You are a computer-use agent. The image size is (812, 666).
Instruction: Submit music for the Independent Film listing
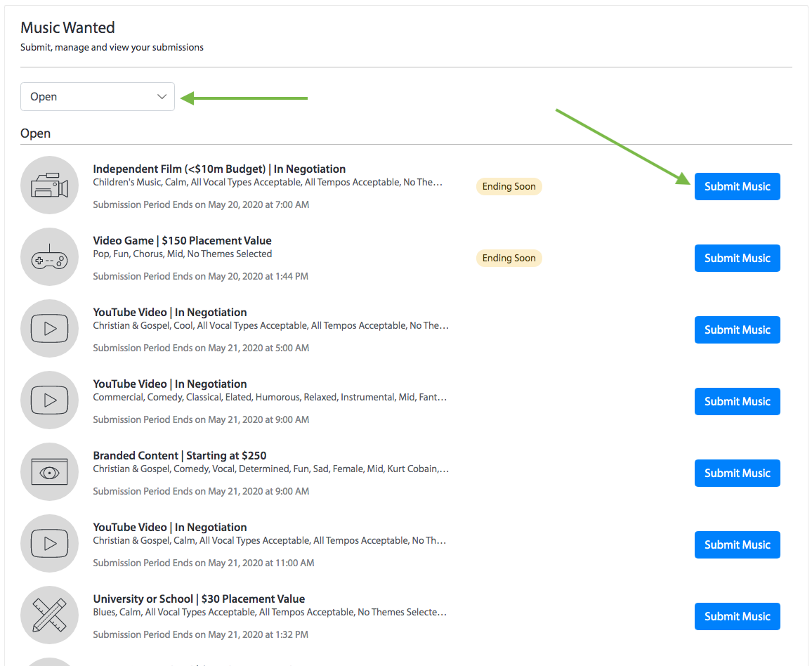point(737,186)
